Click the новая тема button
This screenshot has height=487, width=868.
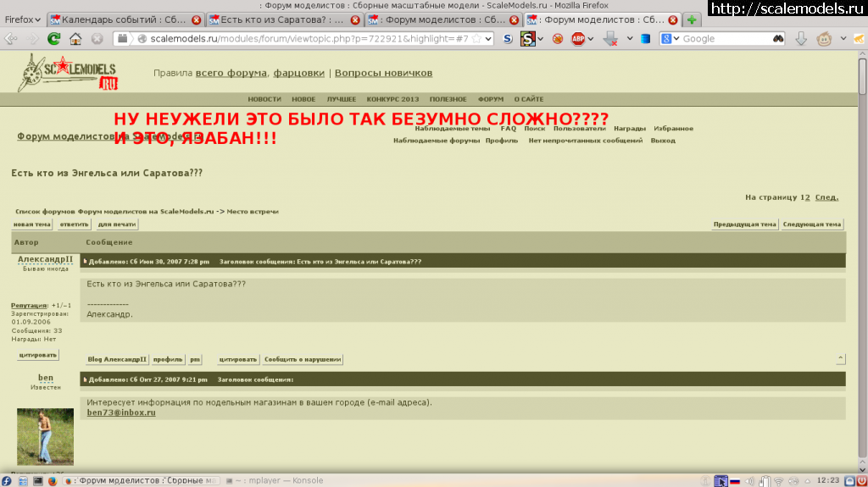(x=32, y=224)
